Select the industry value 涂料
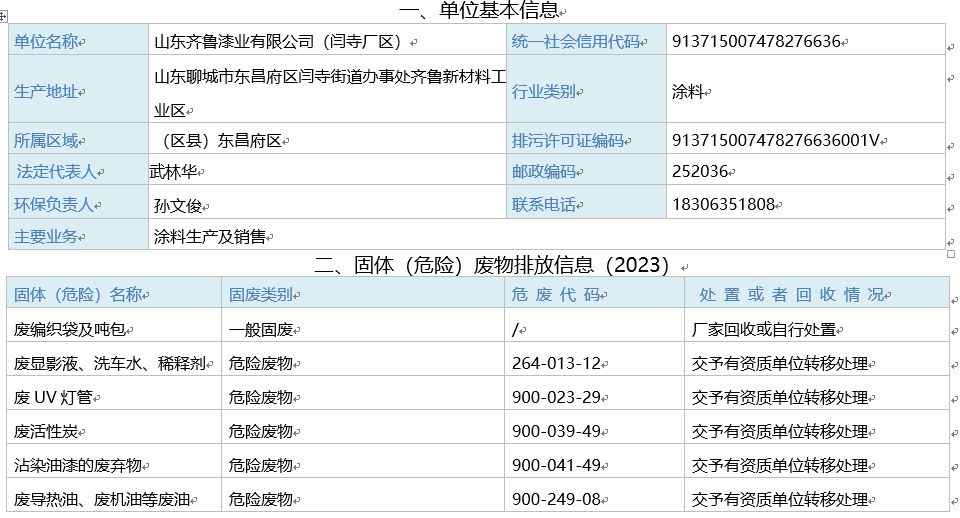 pyautogui.click(x=688, y=92)
